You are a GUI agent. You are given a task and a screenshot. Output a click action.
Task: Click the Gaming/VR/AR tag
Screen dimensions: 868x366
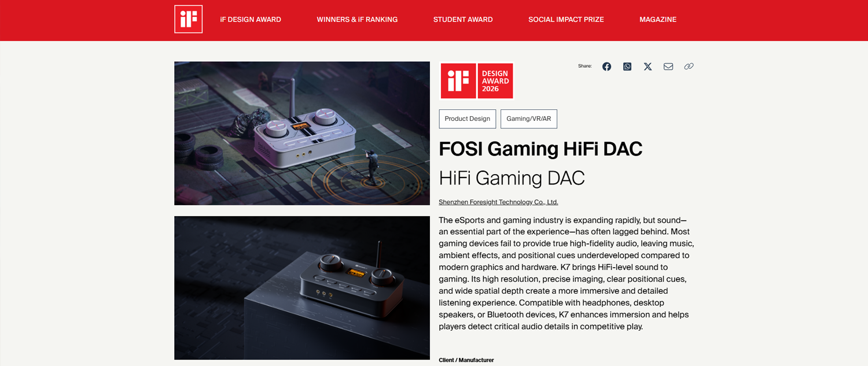click(x=529, y=119)
